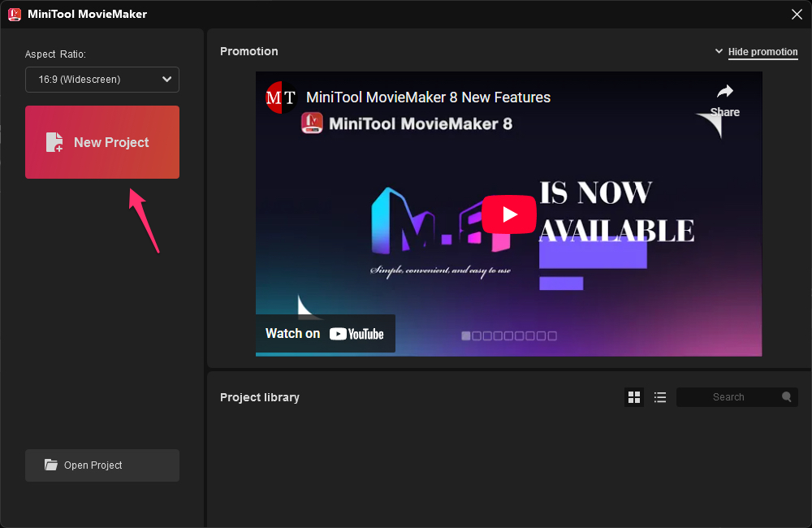Click the MT channel avatar on the video
This screenshot has height=528, width=812.
281,97
